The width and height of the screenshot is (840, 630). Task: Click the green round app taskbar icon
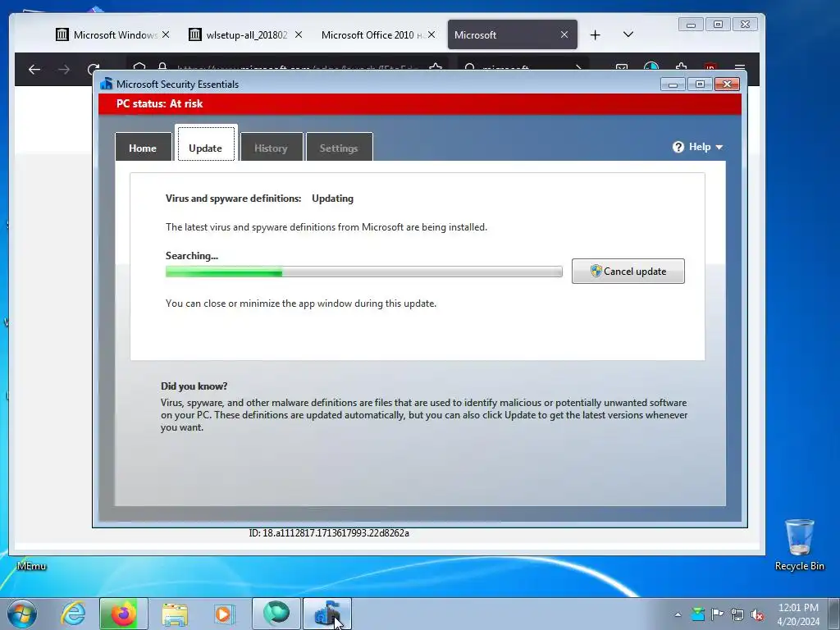point(276,614)
